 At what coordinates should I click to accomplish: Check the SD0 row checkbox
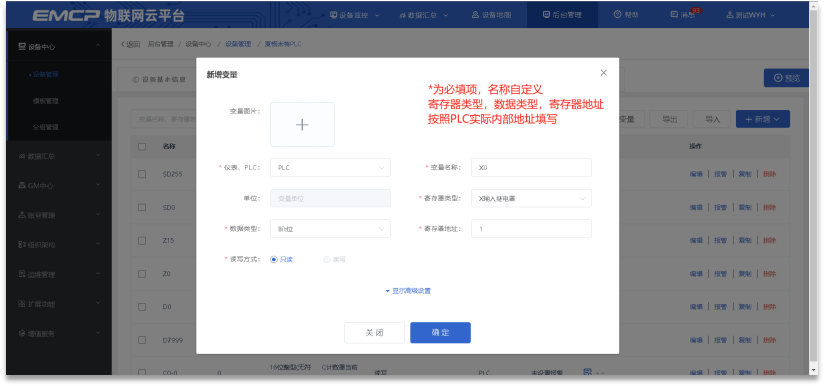click(142, 207)
